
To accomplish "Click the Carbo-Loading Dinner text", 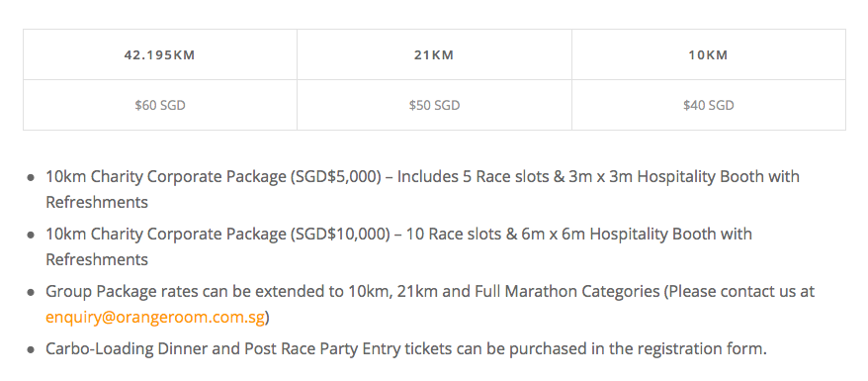I will (142, 349).
